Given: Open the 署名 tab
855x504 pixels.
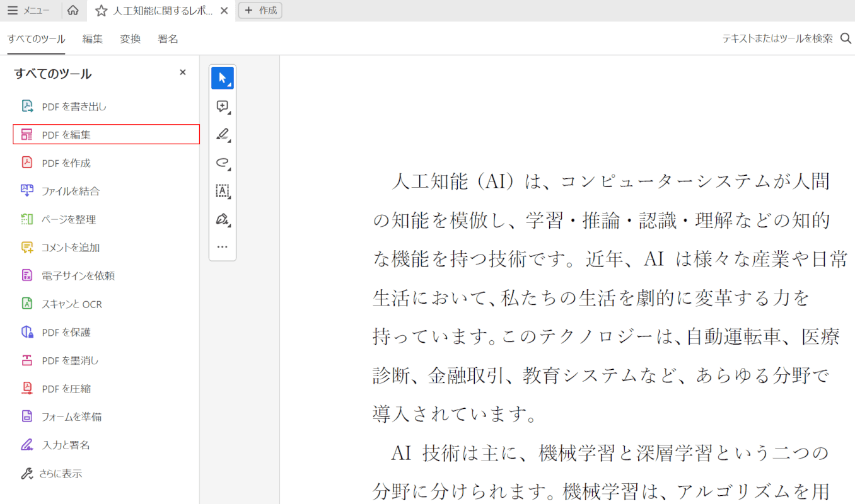Looking at the screenshot, I should pyautogui.click(x=168, y=39).
